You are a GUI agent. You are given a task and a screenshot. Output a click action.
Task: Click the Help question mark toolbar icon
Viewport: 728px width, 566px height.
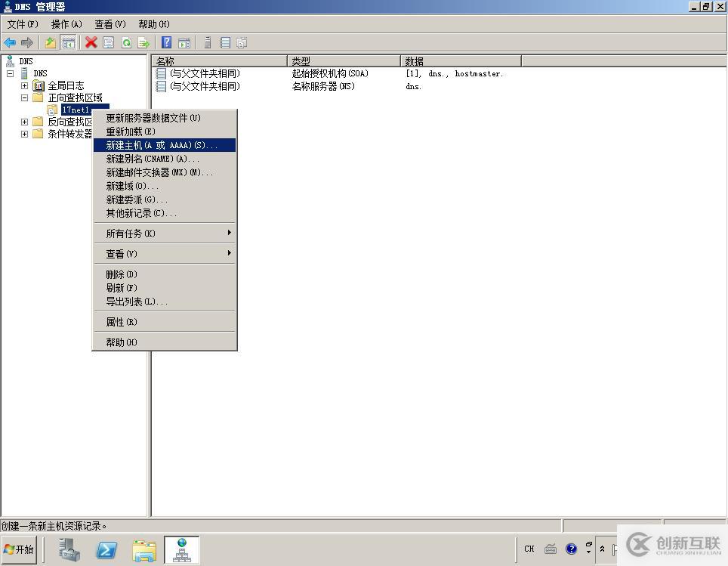click(165, 42)
